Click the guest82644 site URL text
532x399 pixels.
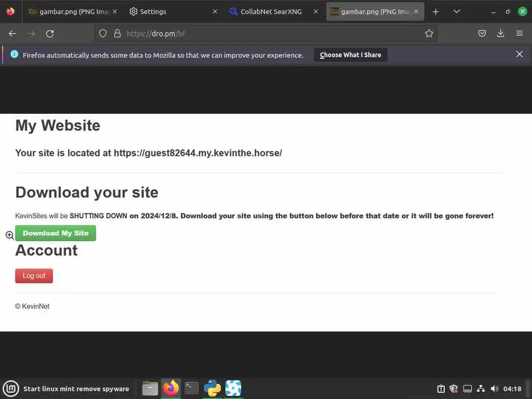(198, 153)
